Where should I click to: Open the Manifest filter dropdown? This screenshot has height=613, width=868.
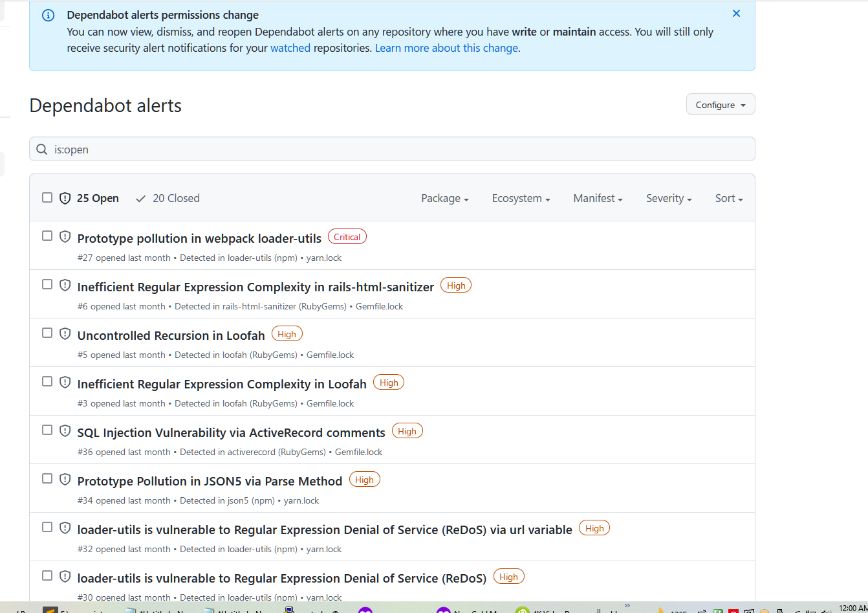point(598,199)
